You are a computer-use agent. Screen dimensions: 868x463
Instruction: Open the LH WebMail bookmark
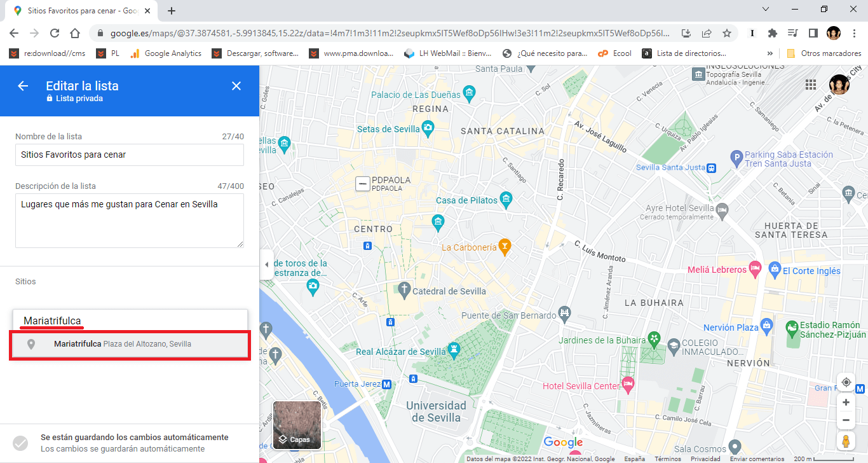tap(447, 53)
